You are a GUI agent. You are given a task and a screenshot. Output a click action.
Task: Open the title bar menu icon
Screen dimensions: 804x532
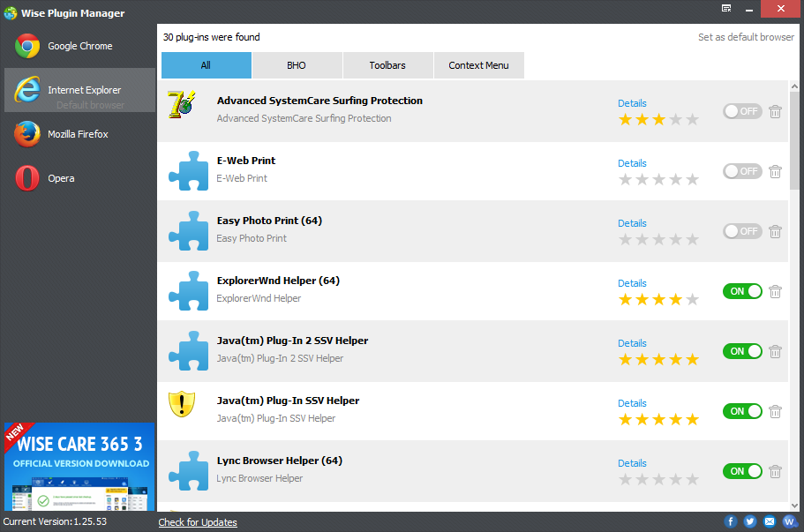[x=726, y=8]
